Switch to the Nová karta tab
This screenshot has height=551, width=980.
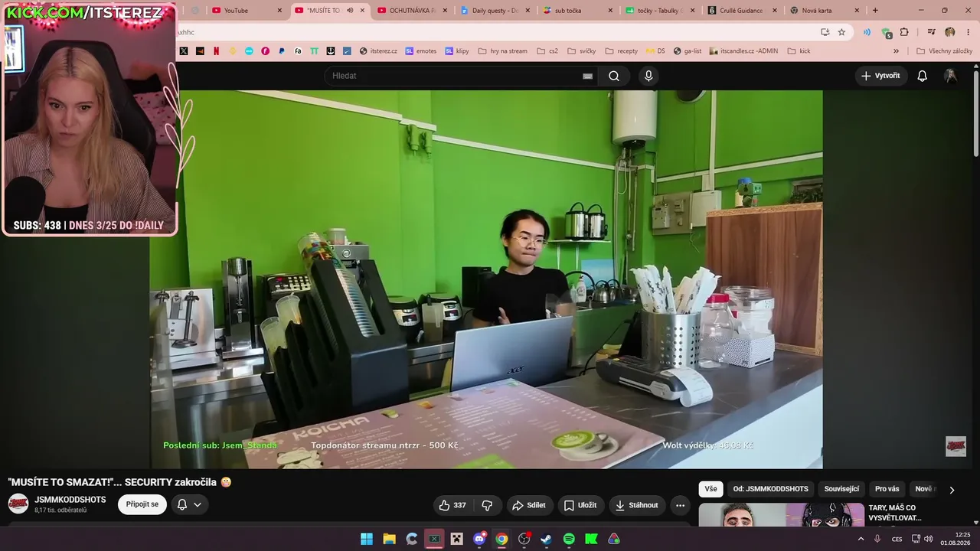[825, 11]
